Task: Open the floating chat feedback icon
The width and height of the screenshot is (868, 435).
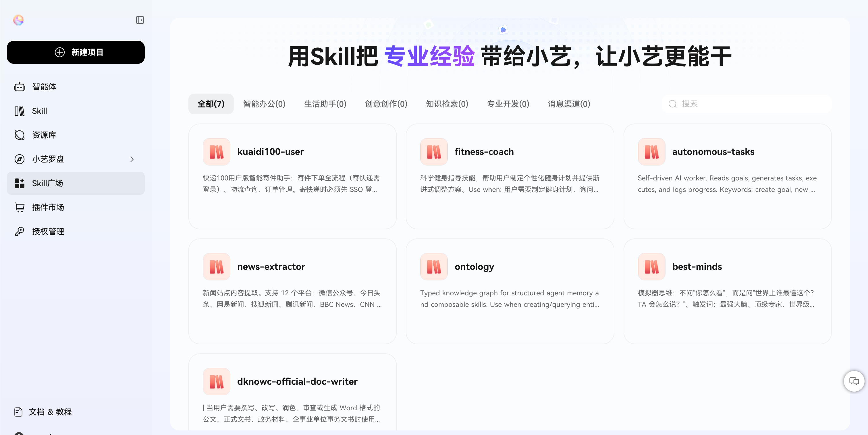Action: click(854, 381)
